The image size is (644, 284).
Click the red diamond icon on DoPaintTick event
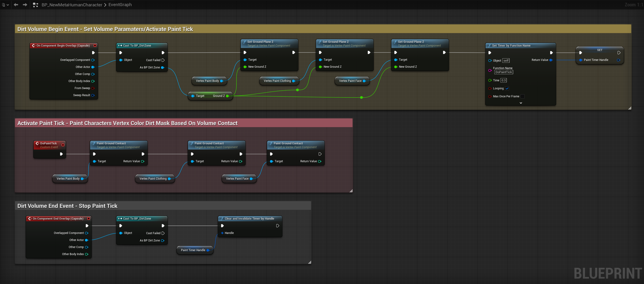pos(37,143)
